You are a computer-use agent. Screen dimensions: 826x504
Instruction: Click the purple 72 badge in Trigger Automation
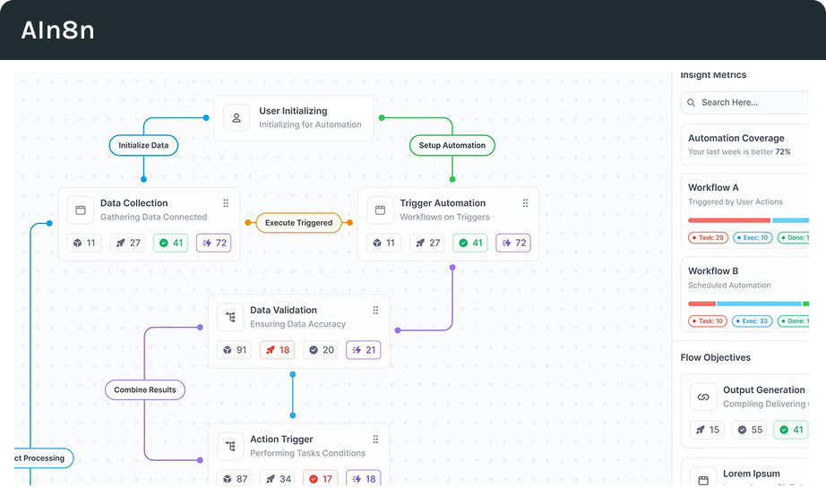tap(514, 243)
